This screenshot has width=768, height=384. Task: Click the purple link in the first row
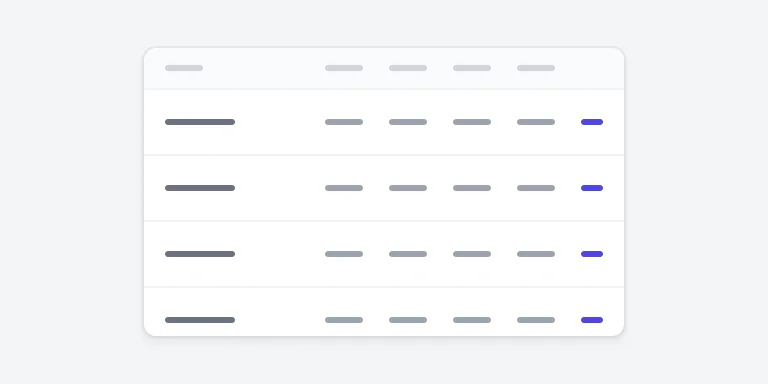click(592, 122)
